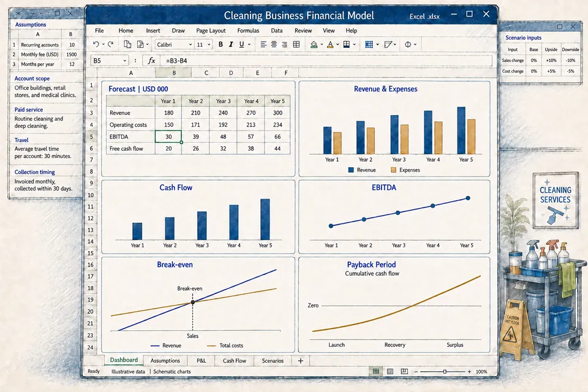The width and height of the screenshot is (588, 392).
Task: Select the Dashboard sheet tab
Action: click(124, 360)
